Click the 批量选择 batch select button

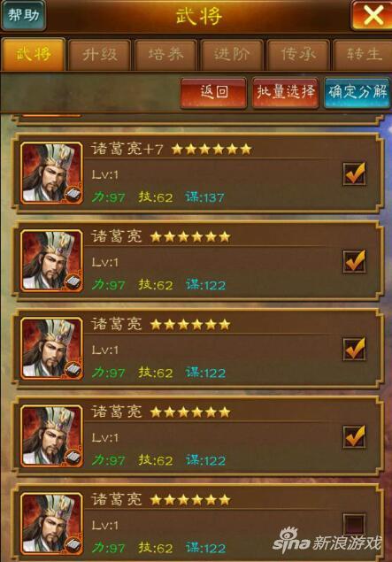click(285, 92)
